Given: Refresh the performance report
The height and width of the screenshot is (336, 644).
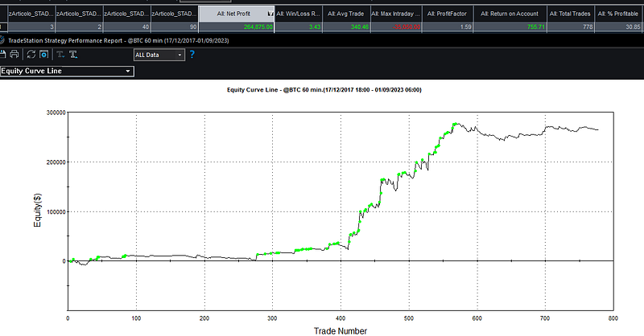Looking at the screenshot, I should pyautogui.click(x=31, y=55).
